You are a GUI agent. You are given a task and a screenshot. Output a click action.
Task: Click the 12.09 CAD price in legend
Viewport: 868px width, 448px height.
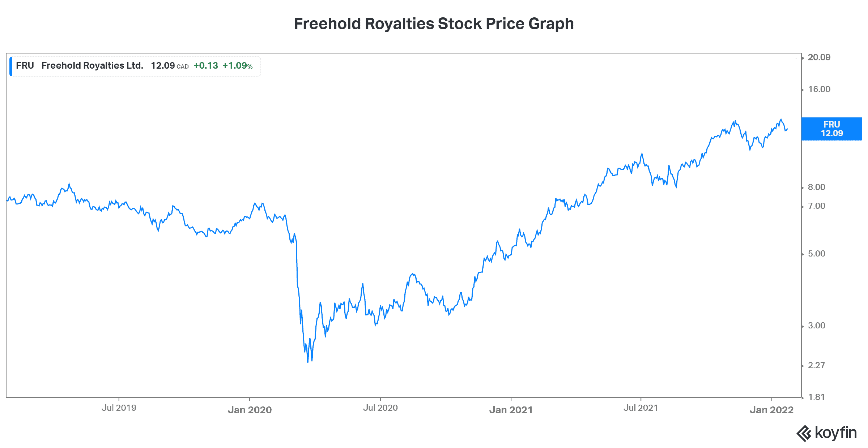click(169, 66)
